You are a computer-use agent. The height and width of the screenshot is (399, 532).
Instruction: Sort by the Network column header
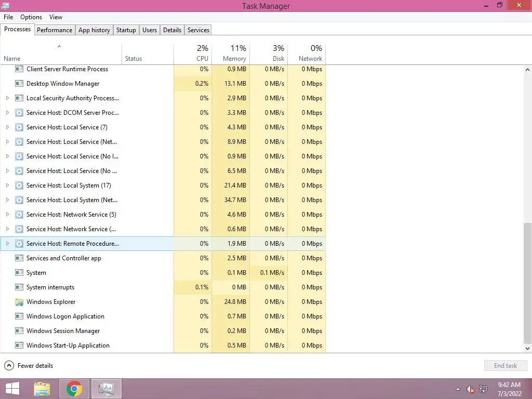click(x=307, y=54)
